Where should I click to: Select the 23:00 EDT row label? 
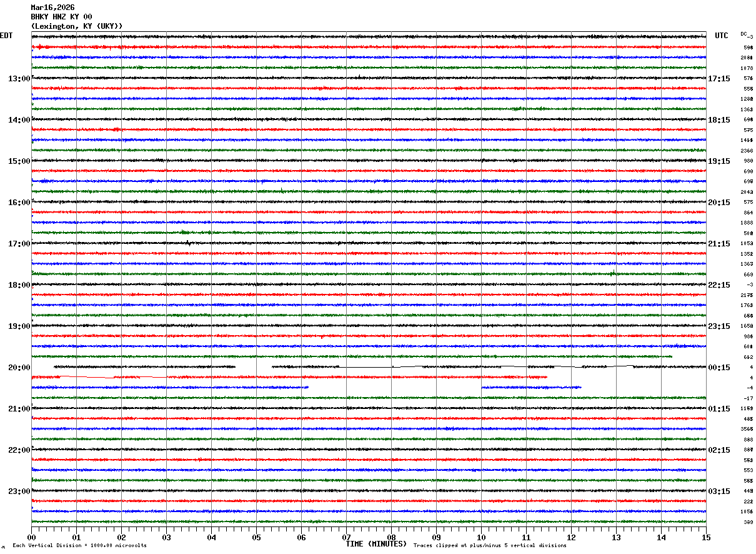click(x=19, y=491)
